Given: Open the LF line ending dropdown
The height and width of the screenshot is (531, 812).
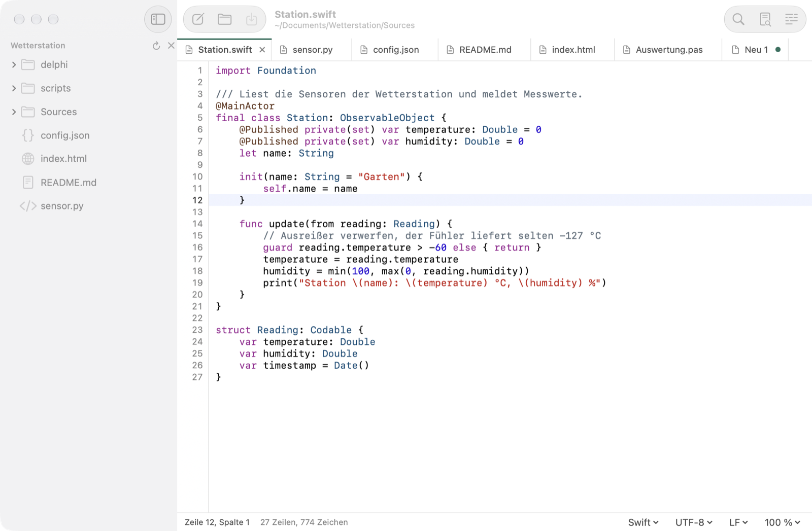Looking at the screenshot, I should click(738, 522).
